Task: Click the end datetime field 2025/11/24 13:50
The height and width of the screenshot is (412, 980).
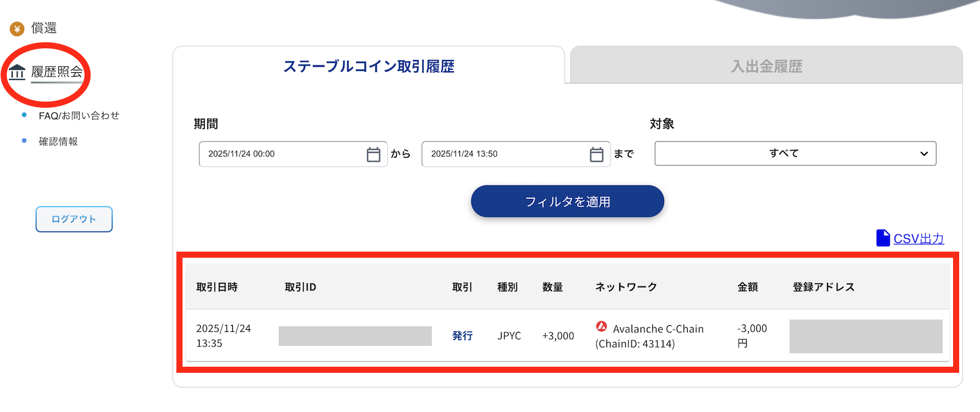Action: [505, 154]
